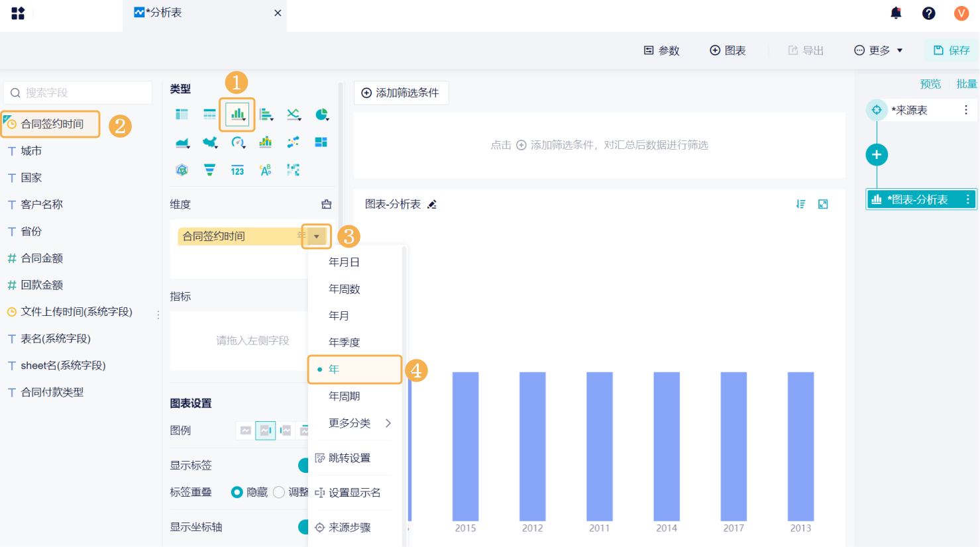Click the 导出 export button
Viewport: 980px width, 547px height.
point(806,50)
